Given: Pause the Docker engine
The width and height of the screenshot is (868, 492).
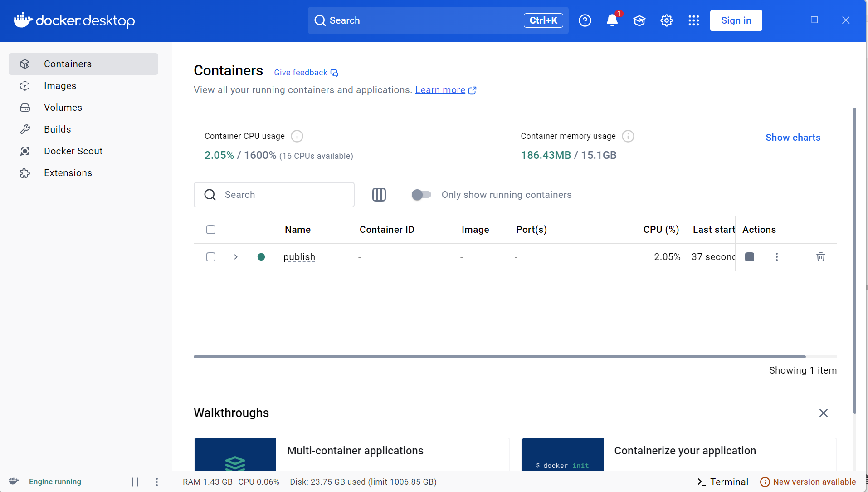Looking at the screenshot, I should coord(135,482).
